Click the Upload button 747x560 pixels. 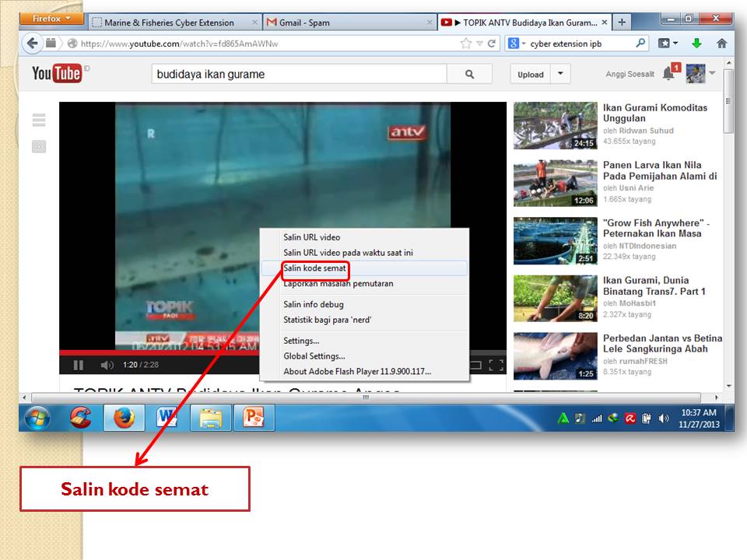530,75
